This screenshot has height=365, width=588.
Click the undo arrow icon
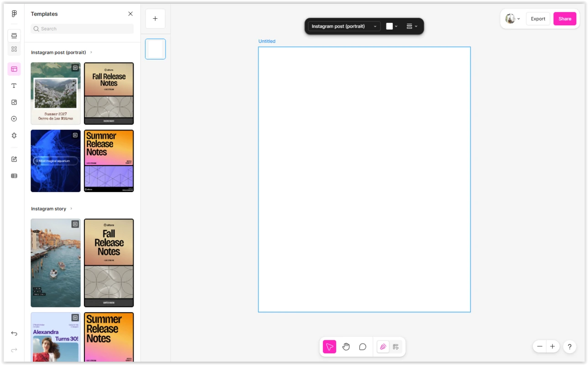[x=14, y=334]
